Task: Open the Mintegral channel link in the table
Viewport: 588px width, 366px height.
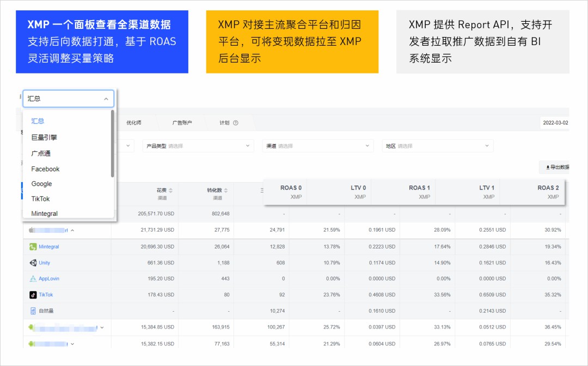Action: tap(49, 246)
